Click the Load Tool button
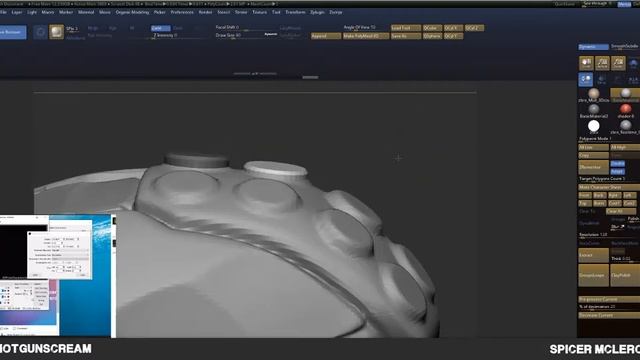Viewport: 640px width, 360px height. [x=406, y=28]
